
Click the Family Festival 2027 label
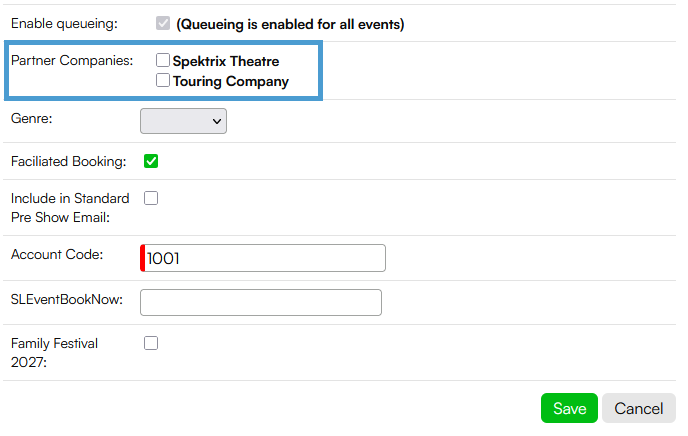click(54, 353)
